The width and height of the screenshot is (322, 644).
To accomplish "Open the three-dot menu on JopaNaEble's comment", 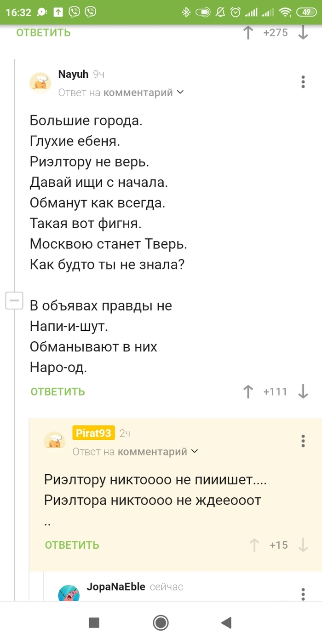I will pyautogui.click(x=303, y=595).
